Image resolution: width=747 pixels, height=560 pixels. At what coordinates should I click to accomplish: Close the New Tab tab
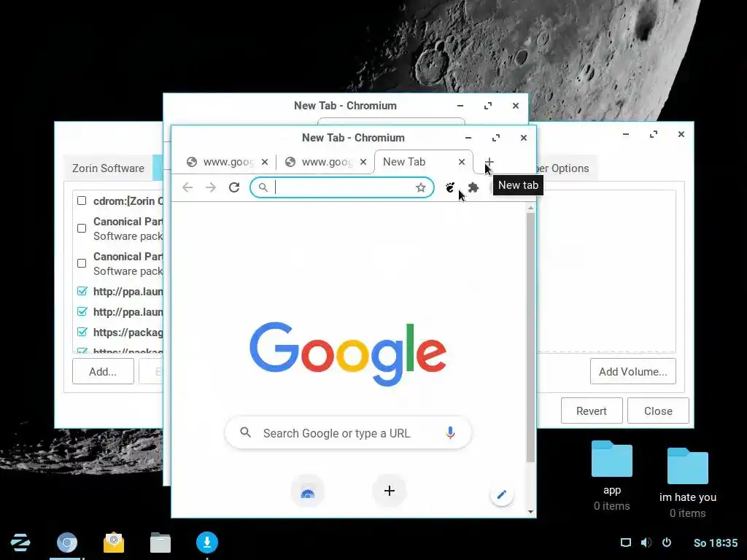point(462,162)
